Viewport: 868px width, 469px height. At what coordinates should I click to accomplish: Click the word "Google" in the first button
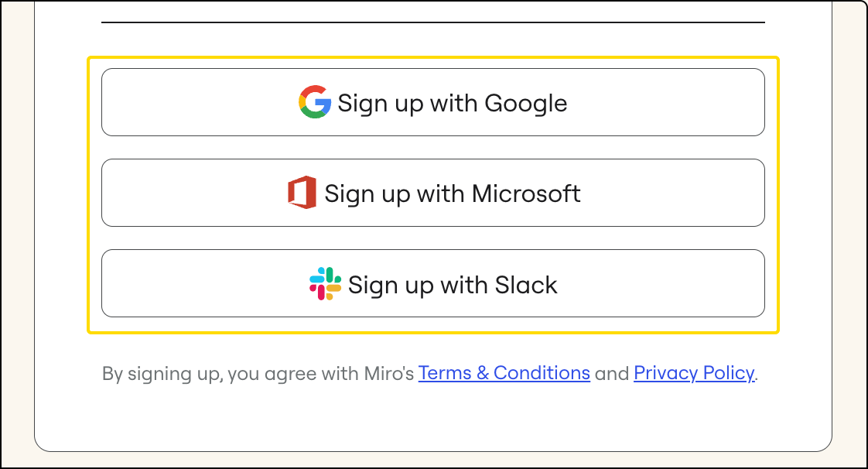pos(526,103)
